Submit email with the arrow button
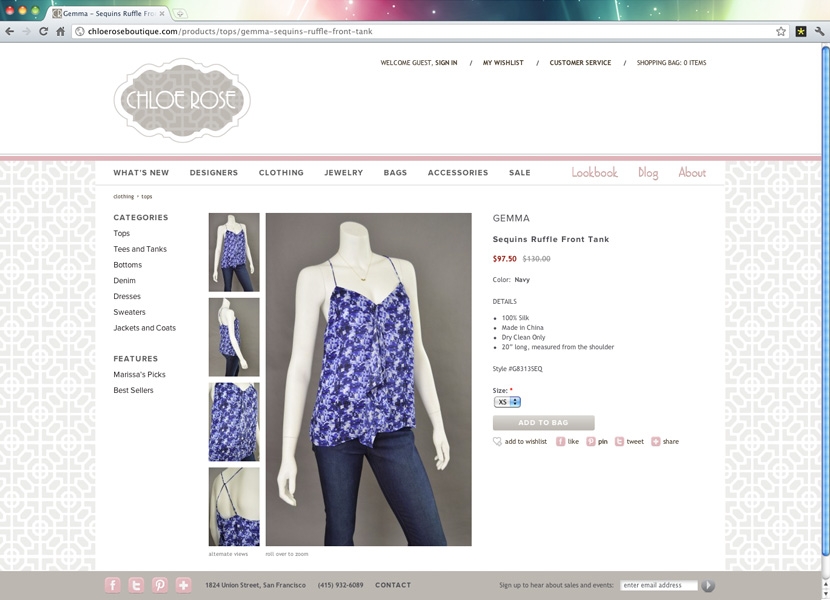Screen dimensions: 830x600 click(x=708, y=585)
